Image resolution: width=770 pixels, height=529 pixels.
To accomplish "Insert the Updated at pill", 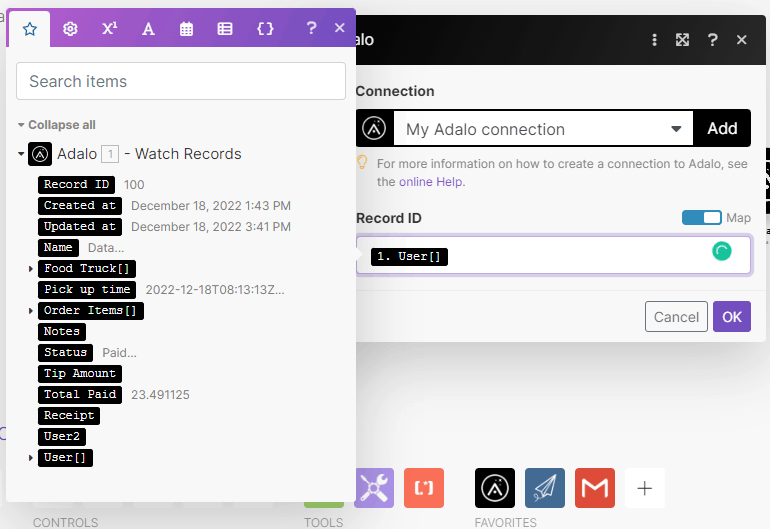I will coord(80,226).
